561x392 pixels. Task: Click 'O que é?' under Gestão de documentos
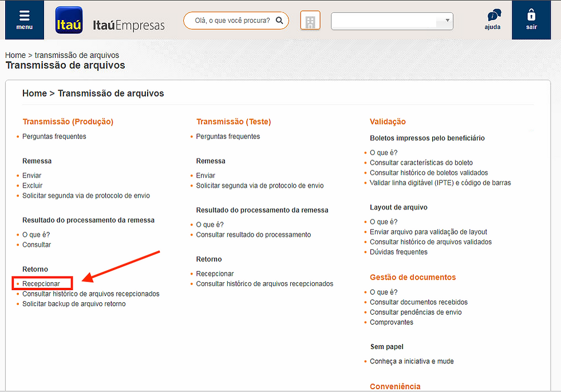tap(384, 292)
